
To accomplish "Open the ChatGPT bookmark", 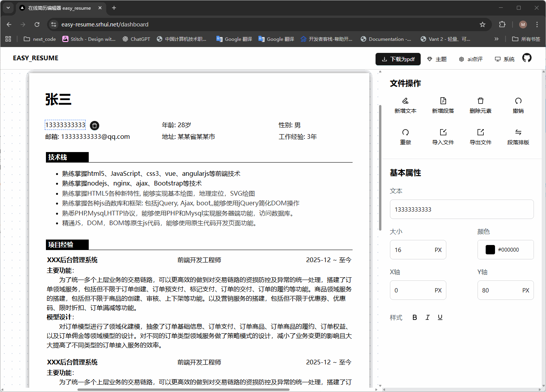I will [136, 39].
